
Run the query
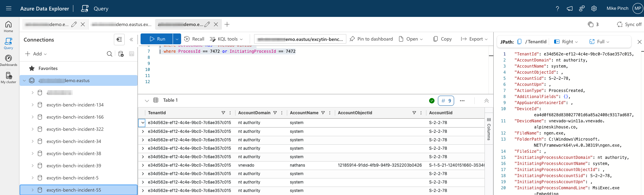click(157, 39)
